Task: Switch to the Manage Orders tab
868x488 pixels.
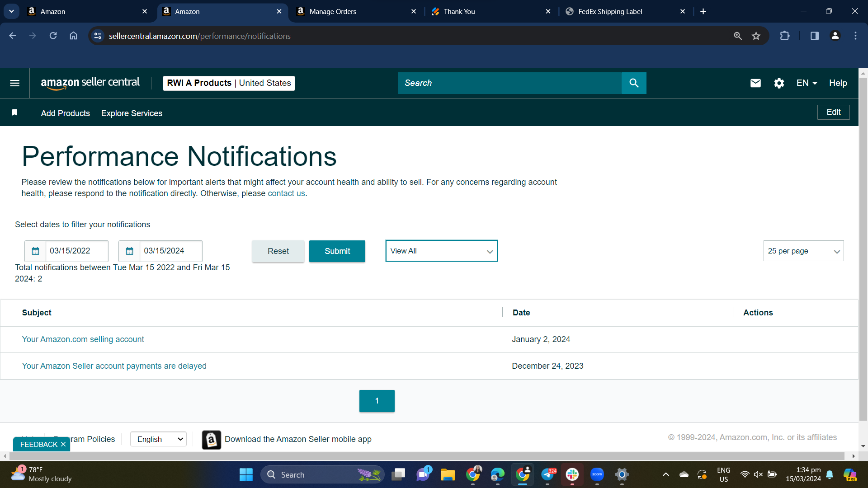Action: (356, 11)
